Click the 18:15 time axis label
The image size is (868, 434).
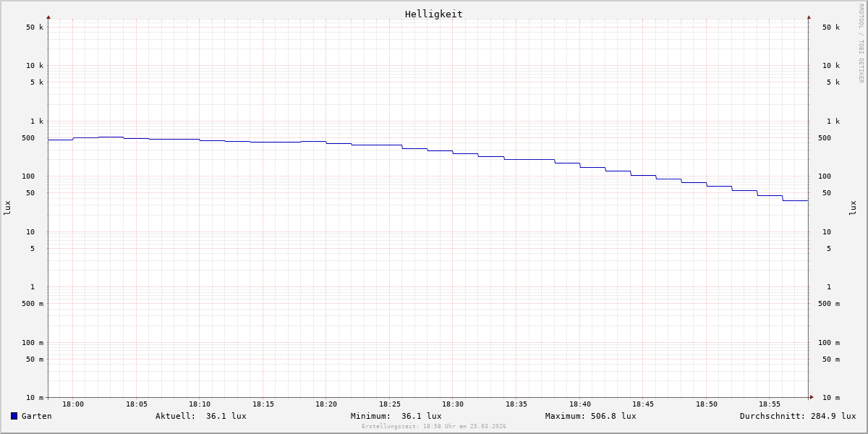(263, 404)
